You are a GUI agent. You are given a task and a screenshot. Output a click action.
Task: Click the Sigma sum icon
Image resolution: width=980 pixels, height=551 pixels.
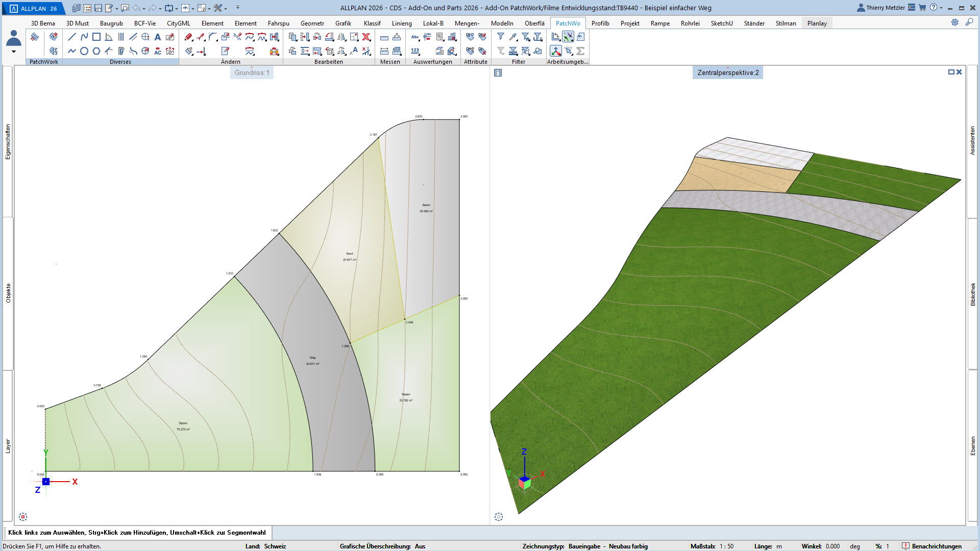(x=580, y=51)
